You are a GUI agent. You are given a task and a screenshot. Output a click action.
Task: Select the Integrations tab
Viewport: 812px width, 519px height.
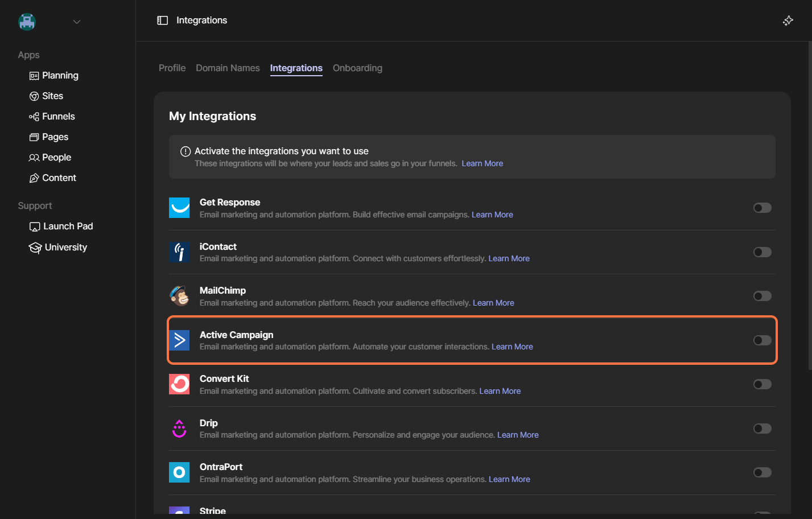point(296,68)
